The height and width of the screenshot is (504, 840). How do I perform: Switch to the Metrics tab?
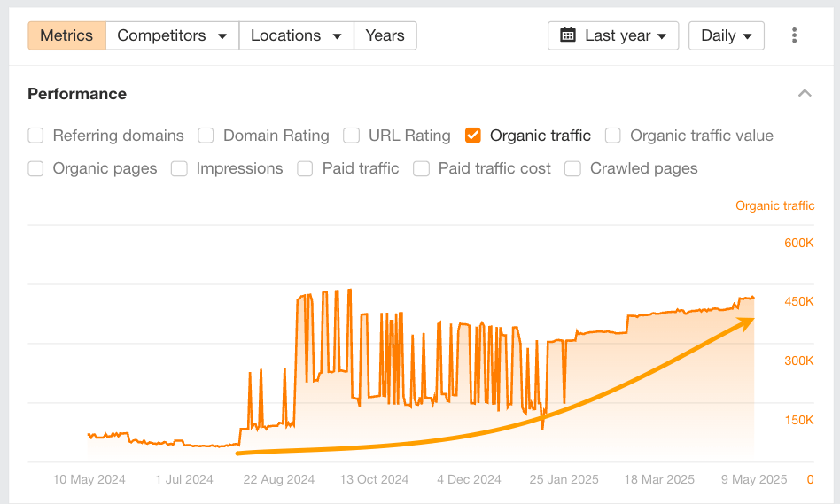(66, 35)
